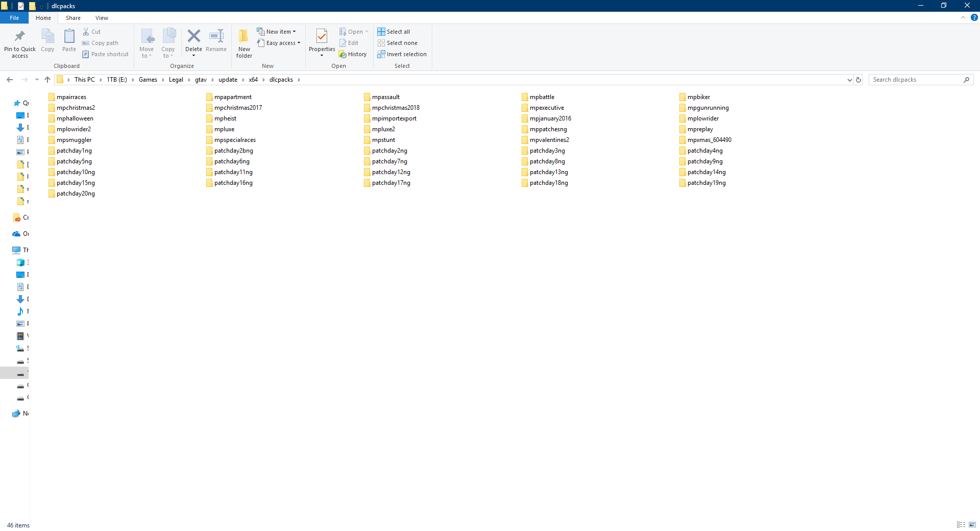Select the patchday2bng folder

229,151
